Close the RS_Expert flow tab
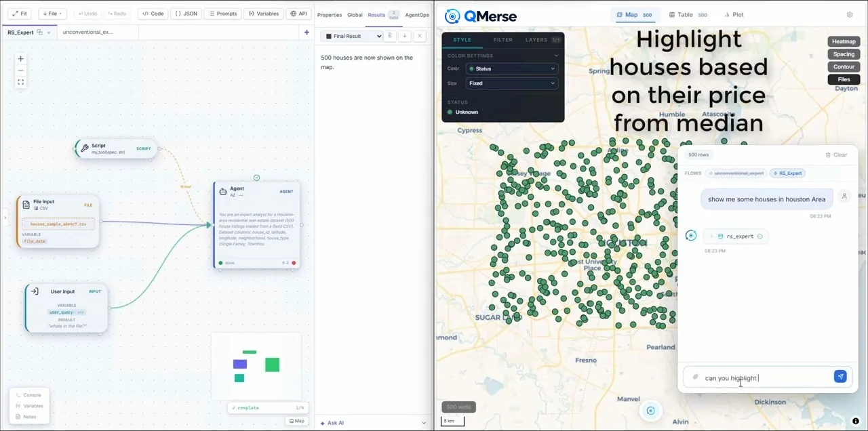Image resolution: width=868 pixels, height=431 pixels. tap(49, 33)
